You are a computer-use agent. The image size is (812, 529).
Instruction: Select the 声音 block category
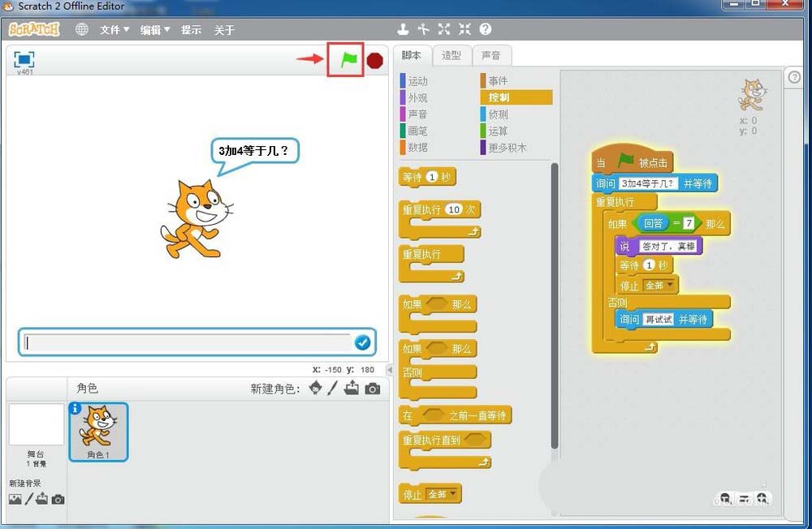[414, 114]
